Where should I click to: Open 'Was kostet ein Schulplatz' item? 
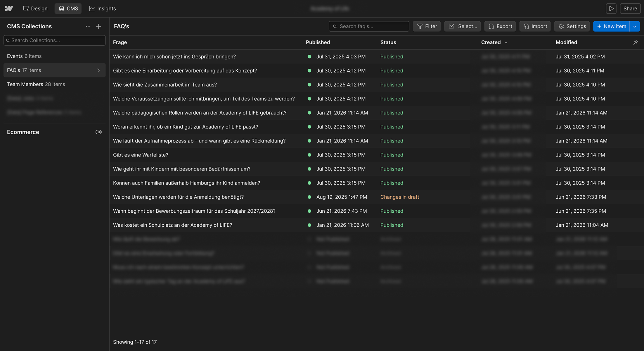[x=173, y=225]
